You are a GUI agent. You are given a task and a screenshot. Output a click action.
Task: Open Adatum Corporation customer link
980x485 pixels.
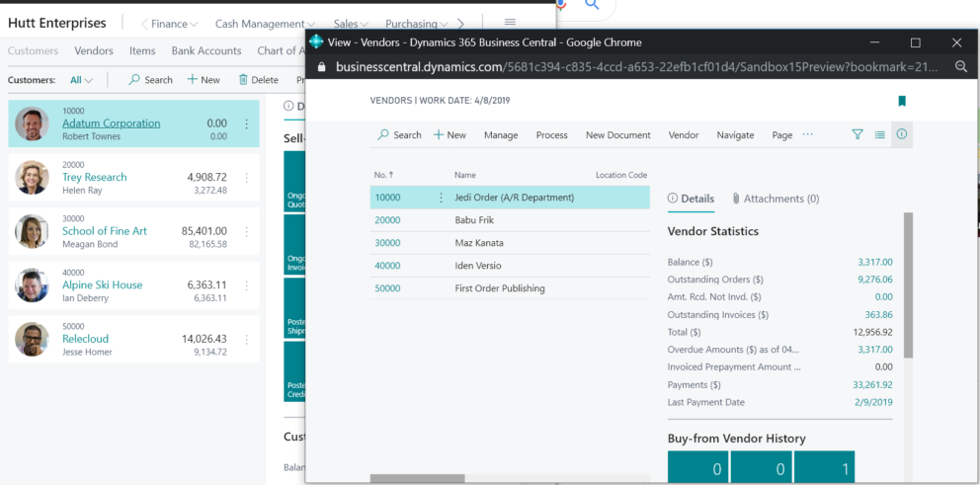point(112,123)
